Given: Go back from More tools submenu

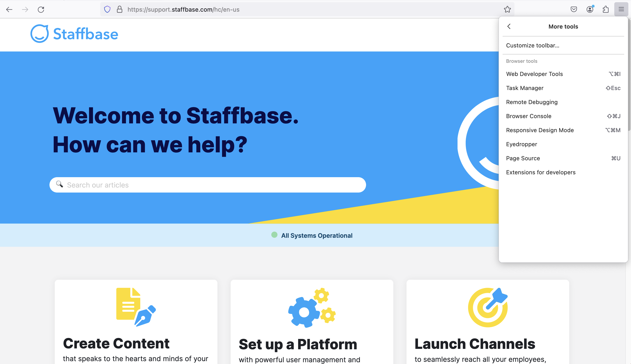Looking at the screenshot, I should point(509,27).
